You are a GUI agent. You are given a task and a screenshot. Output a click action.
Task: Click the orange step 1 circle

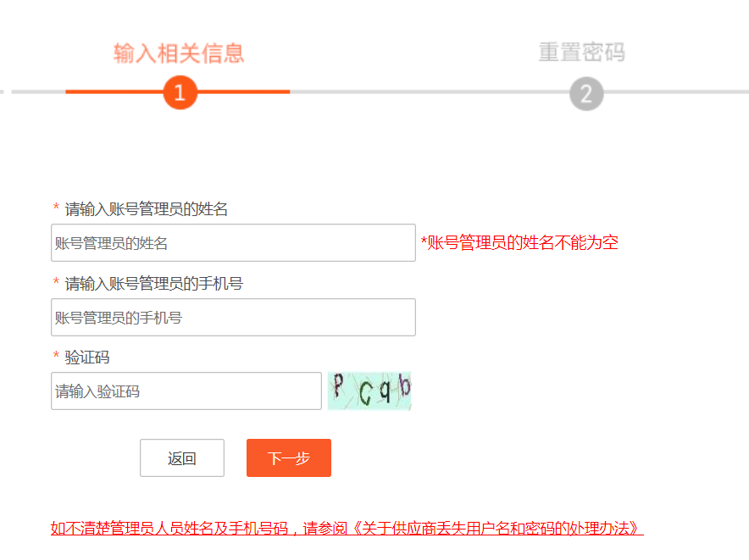(x=180, y=92)
